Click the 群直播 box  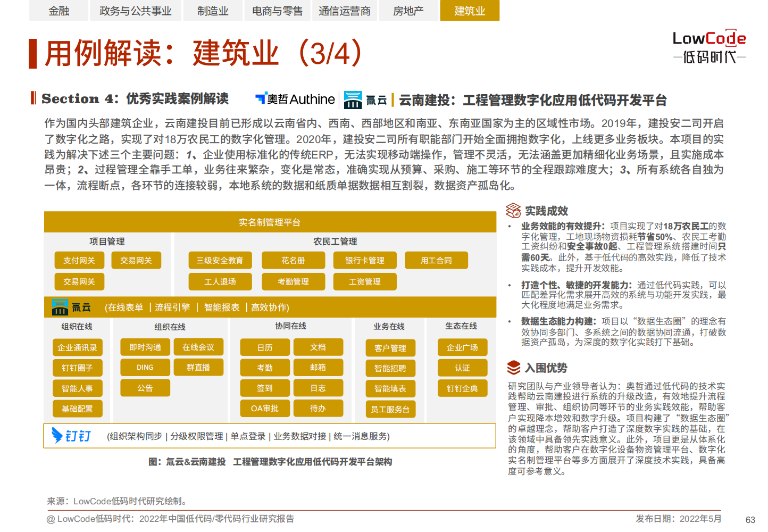[x=198, y=367]
